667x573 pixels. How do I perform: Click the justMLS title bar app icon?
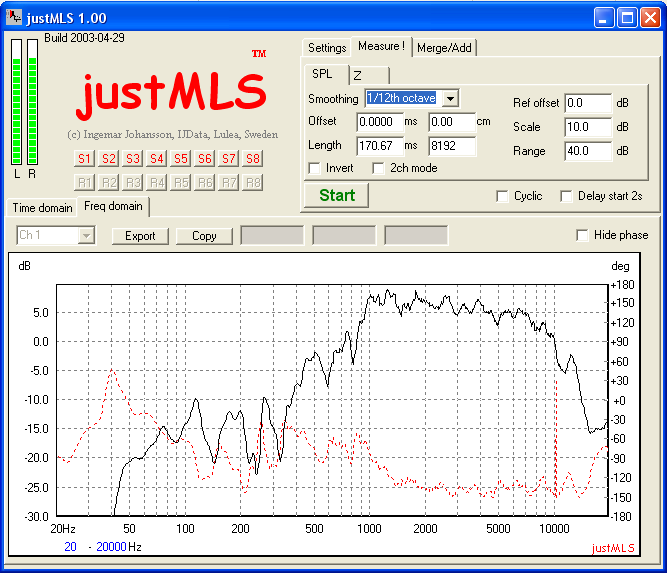pyautogui.click(x=14, y=17)
